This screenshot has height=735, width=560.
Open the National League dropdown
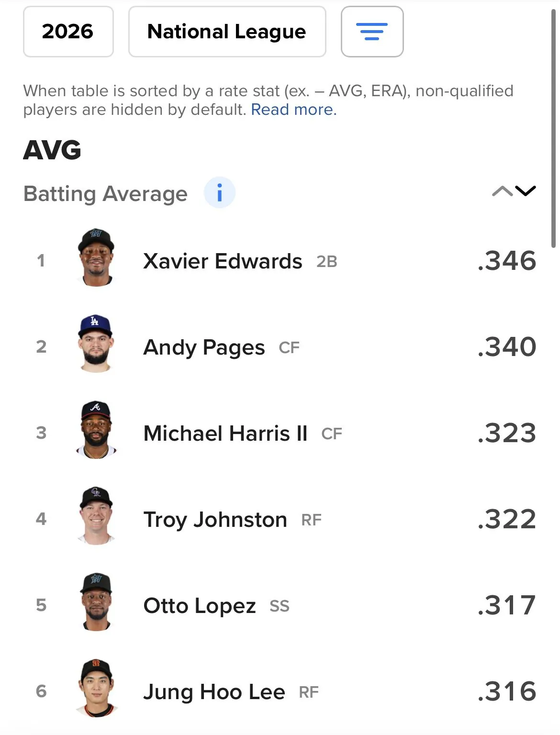(227, 32)
